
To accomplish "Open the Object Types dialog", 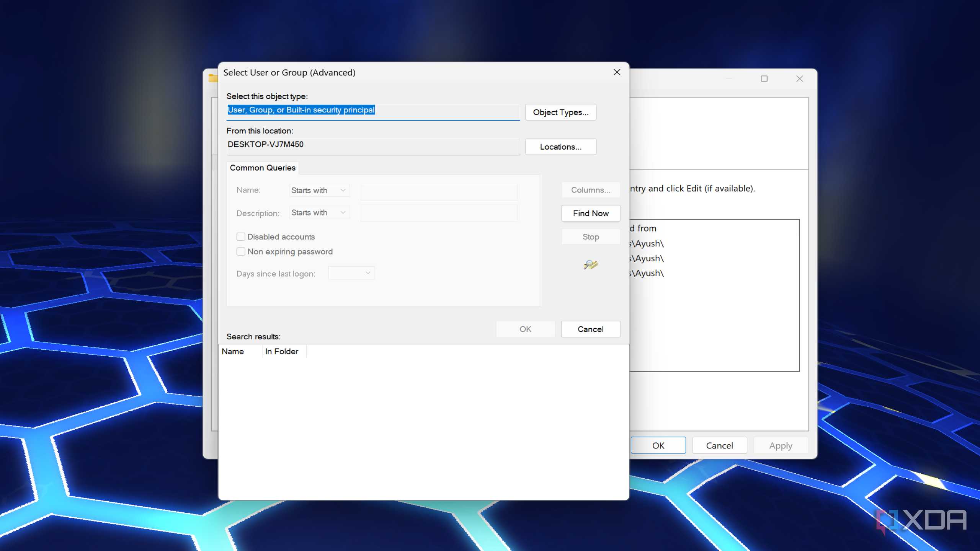I will 560,112.
